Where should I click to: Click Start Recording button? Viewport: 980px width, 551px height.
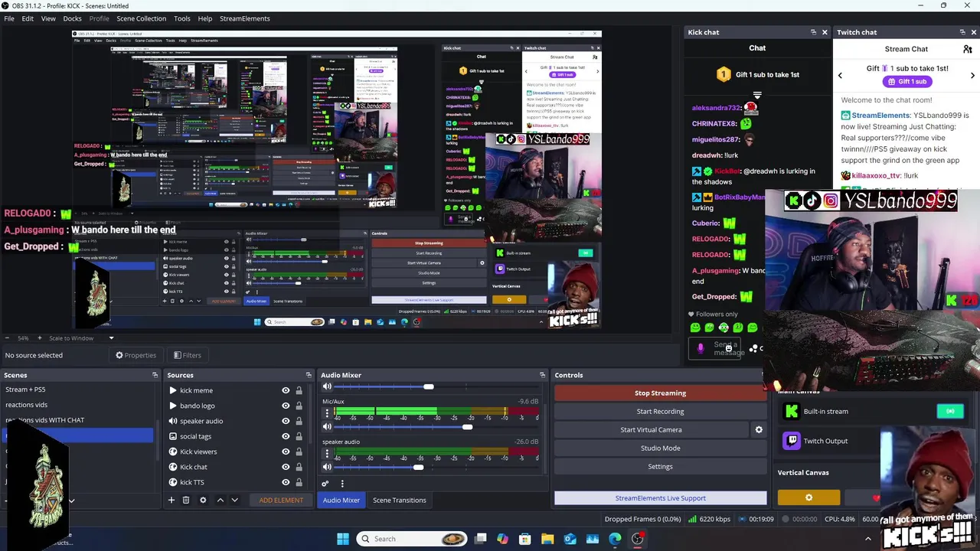coord(660,411)
